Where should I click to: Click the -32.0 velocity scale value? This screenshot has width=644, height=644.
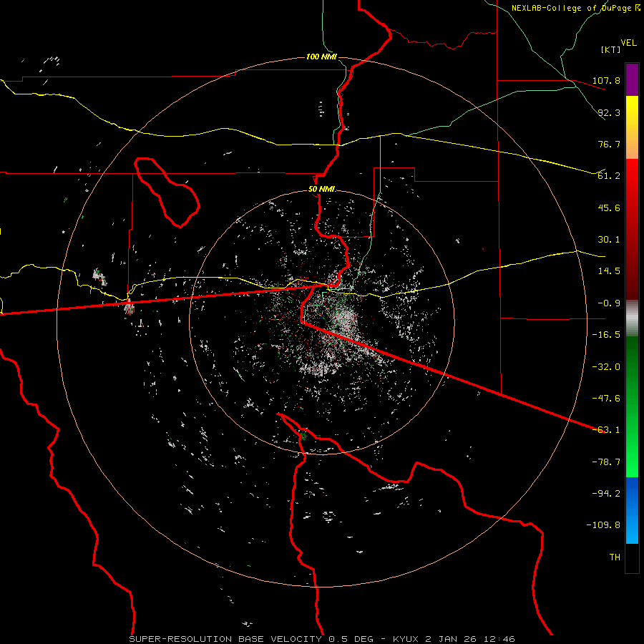click(x=606, y=367)
